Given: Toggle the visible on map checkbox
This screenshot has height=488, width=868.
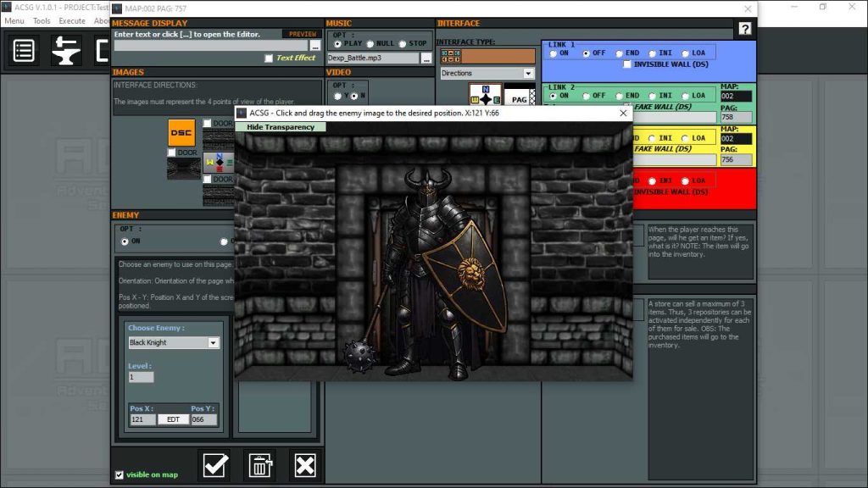Looking at the screenshot, I should (119, 474).
